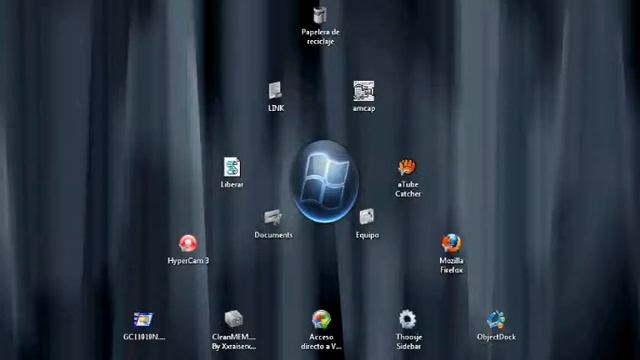This screenshot has height=360, width=640.
Task: Select the Liberar file icon
Action: [x=232, y=167]
